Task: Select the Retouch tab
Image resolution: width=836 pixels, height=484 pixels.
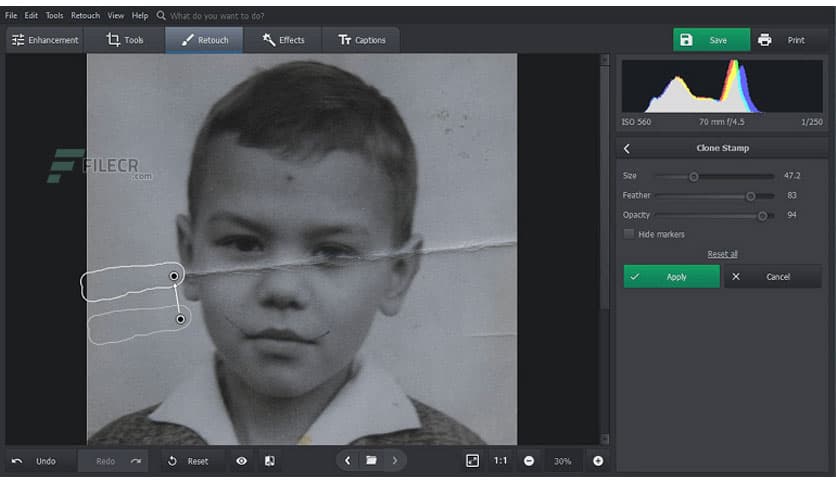Action: (x=204, y=40)
